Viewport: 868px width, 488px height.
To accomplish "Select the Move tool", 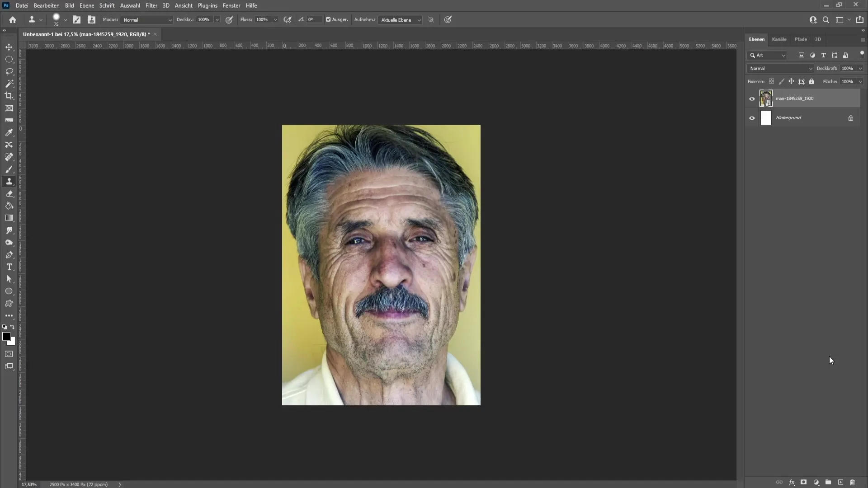I will (9, 47).
